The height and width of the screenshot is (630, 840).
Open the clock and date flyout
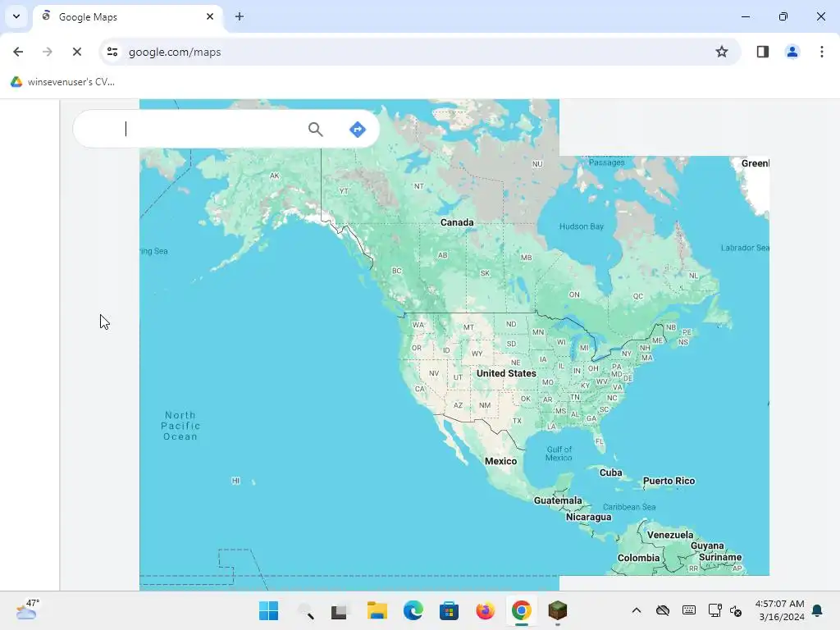[779, 610]
